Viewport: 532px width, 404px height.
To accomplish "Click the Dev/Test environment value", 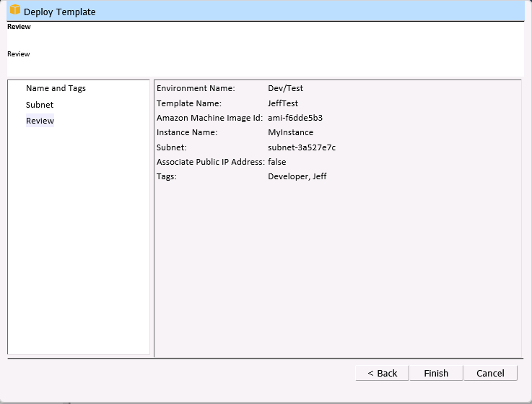I will coord(285,88).
